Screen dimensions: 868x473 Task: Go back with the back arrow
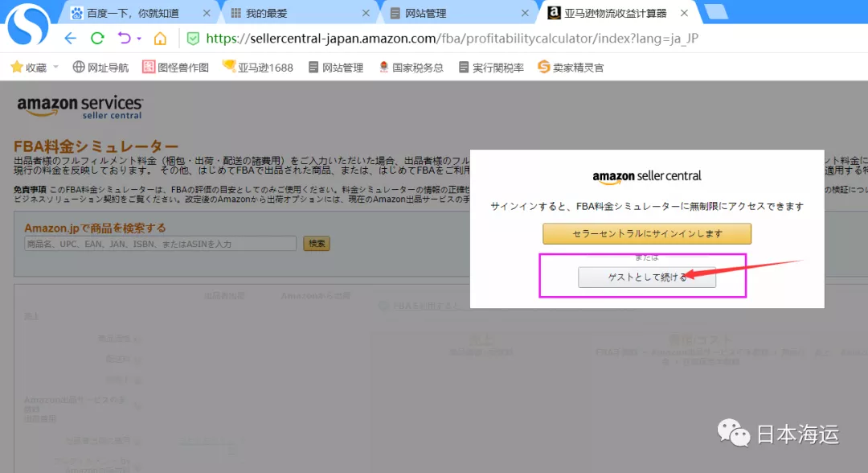(70, 39)
